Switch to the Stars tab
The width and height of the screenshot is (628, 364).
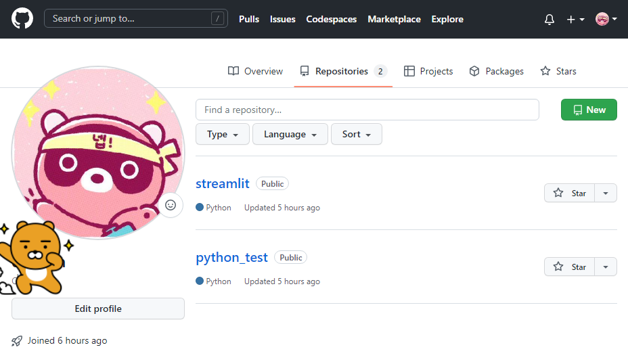click(558, 71)
